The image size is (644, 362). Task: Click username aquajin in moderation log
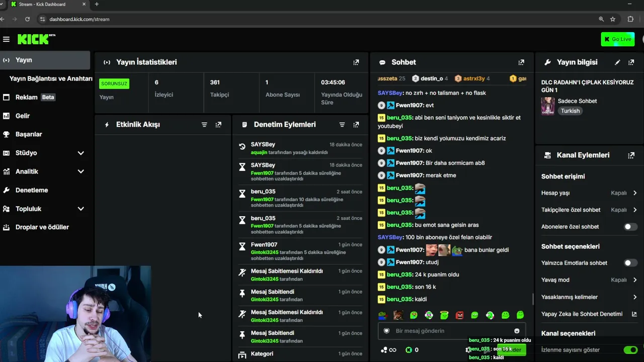(x=259, y=152)
